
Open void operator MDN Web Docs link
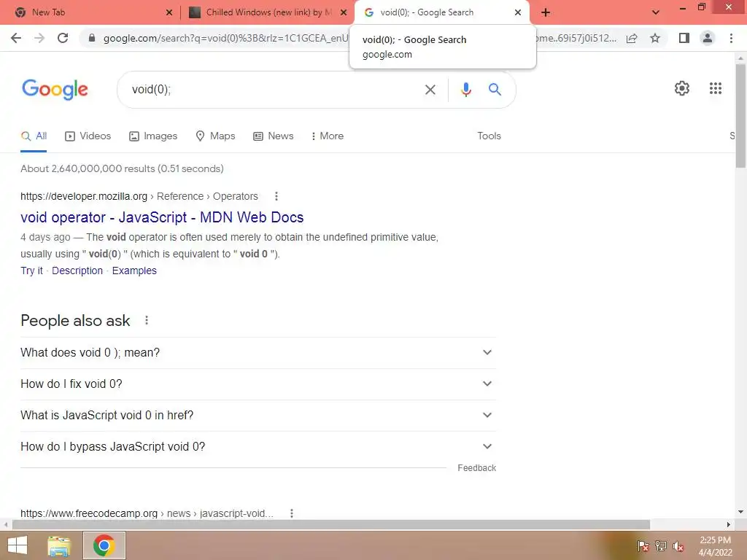(162, 217)
